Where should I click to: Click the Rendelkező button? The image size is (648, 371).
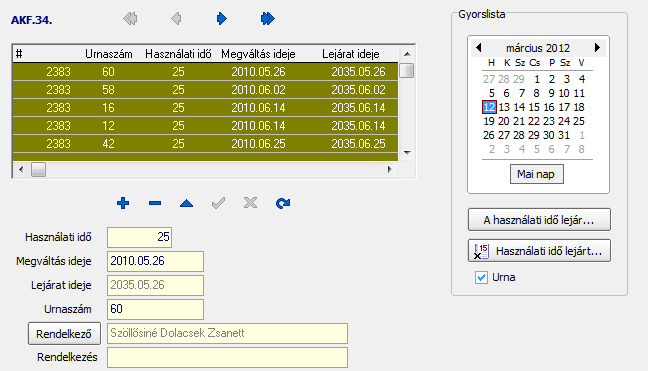coord(64,333)
